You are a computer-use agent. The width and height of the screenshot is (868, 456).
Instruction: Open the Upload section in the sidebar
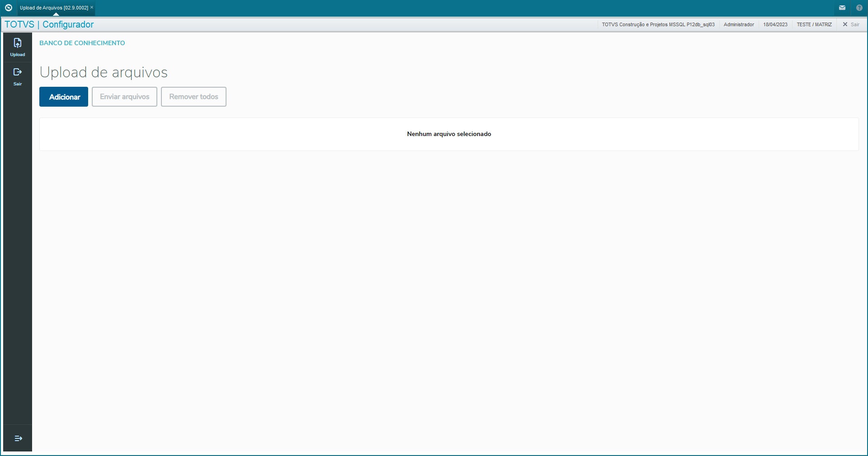pyautogui.click(x=18, y=47)
